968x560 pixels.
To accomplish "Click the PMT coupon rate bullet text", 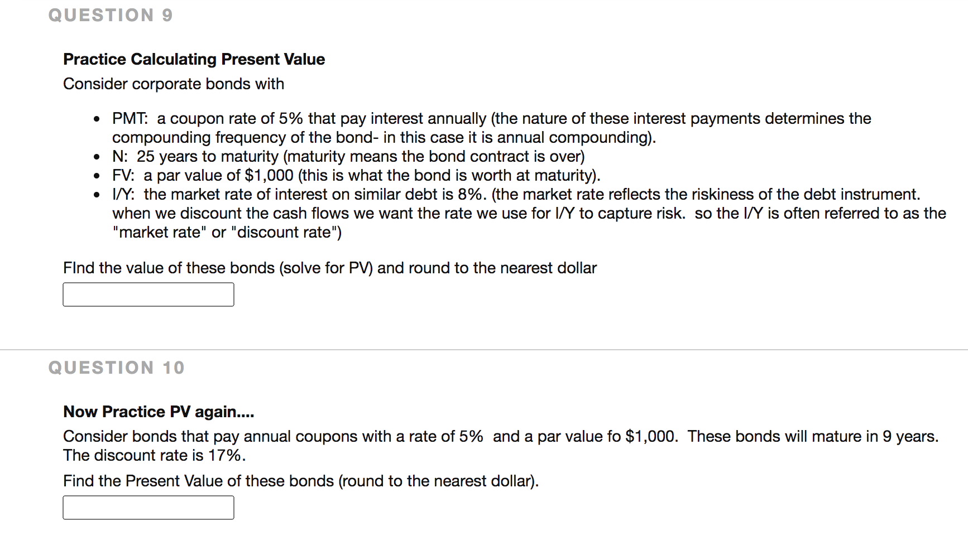I will [492, 128].
